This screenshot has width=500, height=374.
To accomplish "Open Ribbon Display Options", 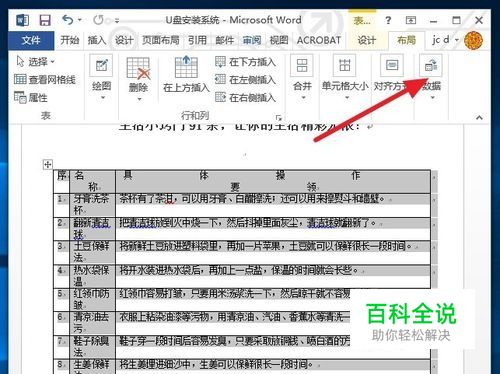I will [411, 20].
